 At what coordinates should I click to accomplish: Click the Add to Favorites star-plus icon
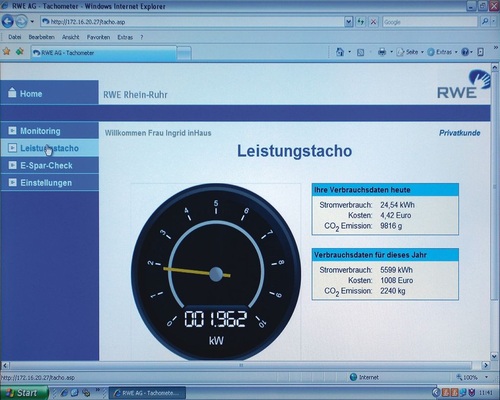(x=20, y=52)
